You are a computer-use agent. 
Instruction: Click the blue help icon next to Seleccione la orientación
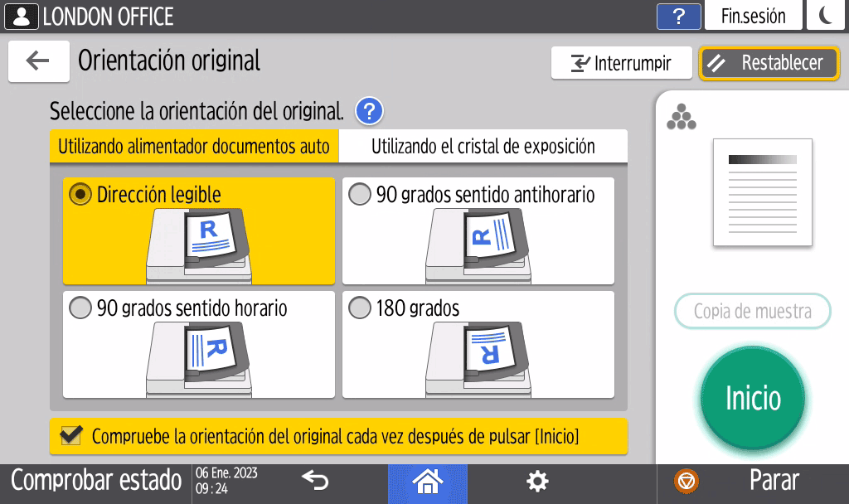tap(369, 110)
